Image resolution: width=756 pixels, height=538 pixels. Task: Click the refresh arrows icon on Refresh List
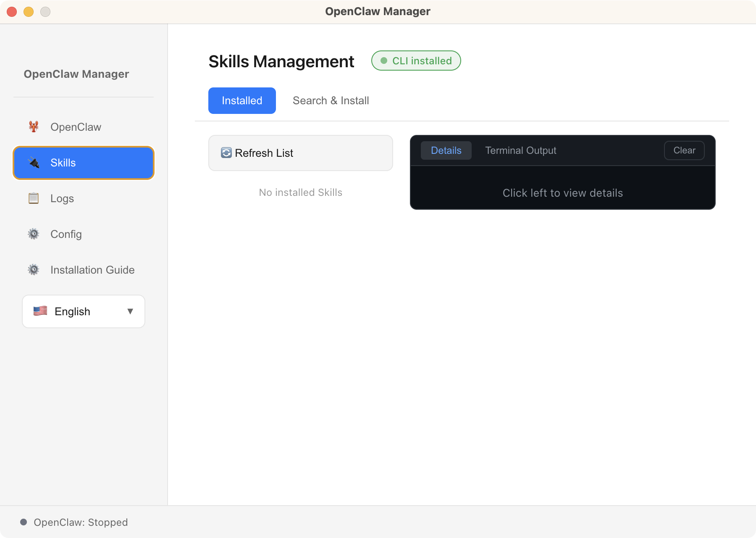pyautogui.click(x=226, y=153)
